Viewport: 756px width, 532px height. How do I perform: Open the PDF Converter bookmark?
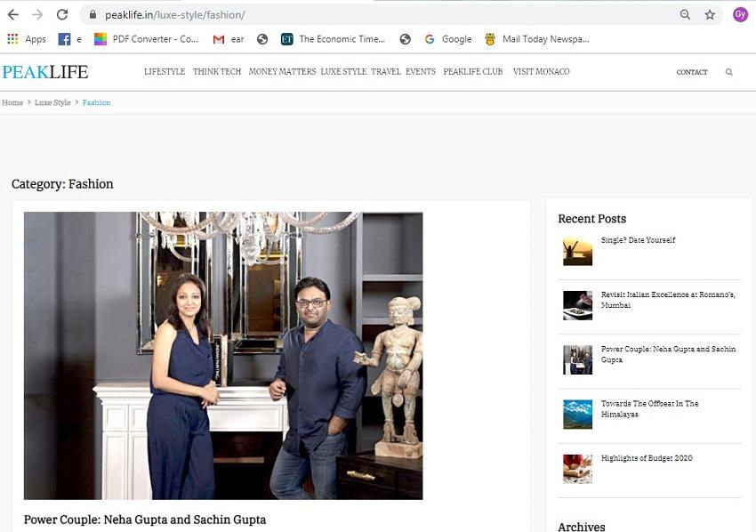click(146, 39)
